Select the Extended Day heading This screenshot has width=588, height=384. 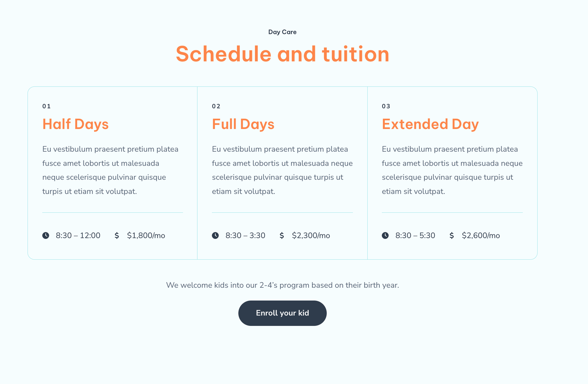pos(430,124)
